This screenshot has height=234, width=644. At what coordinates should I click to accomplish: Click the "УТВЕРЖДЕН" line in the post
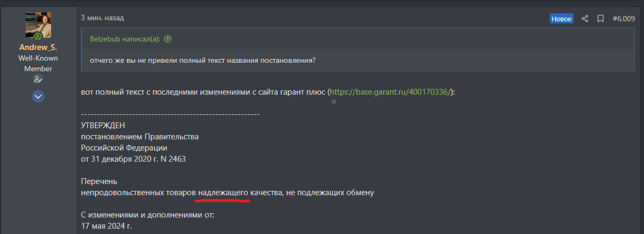[x=103, y=126]
